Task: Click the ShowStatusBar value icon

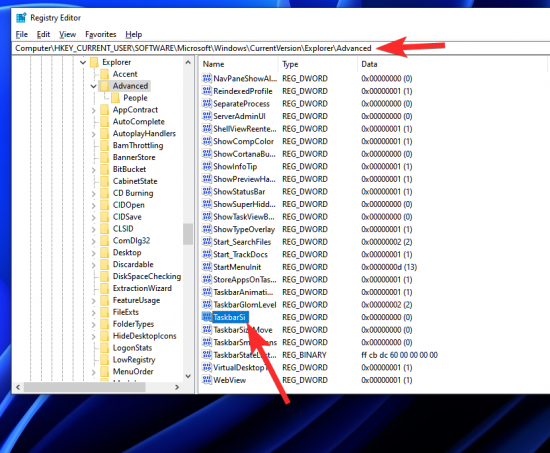Action: pyautogui.click(x=207, y=191)
